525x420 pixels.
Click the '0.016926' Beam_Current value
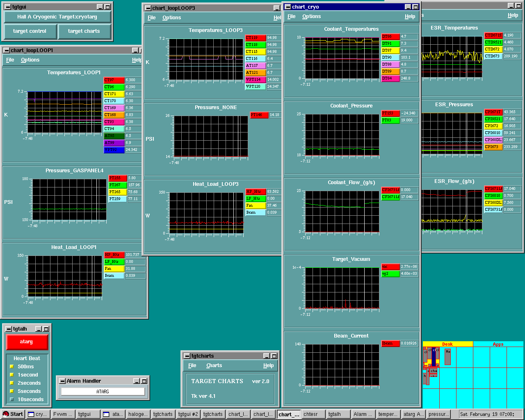(409, 343)
